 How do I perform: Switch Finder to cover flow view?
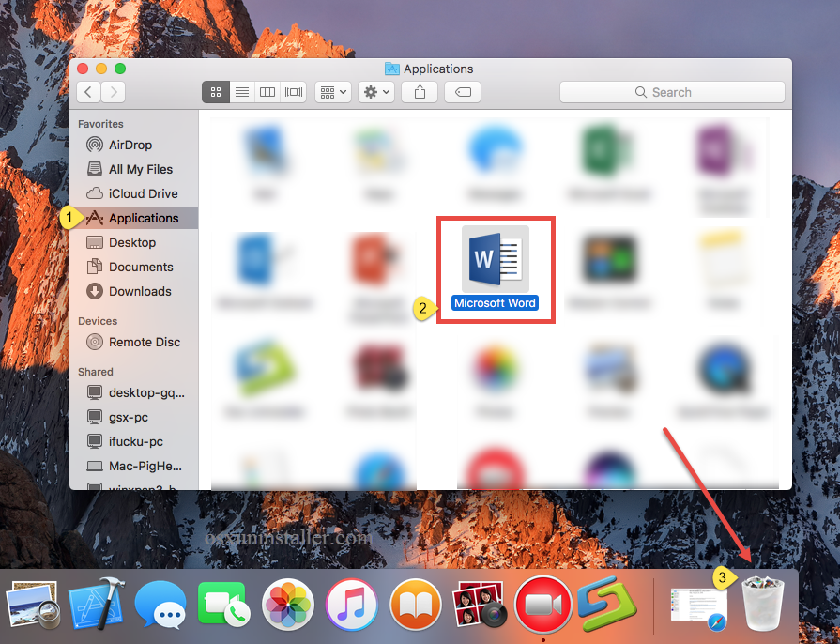click(x=292, y=91)
